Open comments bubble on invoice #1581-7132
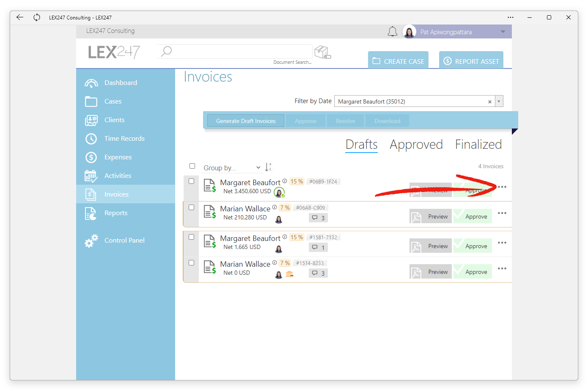 coord(318,248)
